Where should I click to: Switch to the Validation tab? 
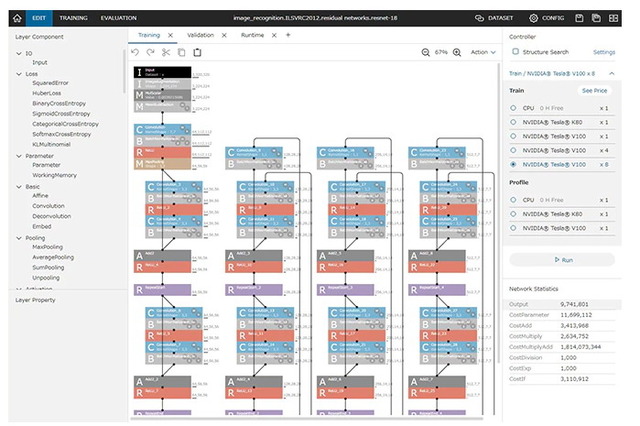pyautogui.click(x=200, y=35)
